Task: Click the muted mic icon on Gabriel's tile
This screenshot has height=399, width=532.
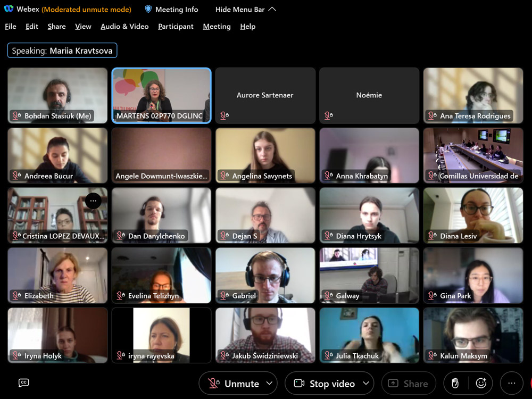Action: pyautogui.click(x=225, y=296)
